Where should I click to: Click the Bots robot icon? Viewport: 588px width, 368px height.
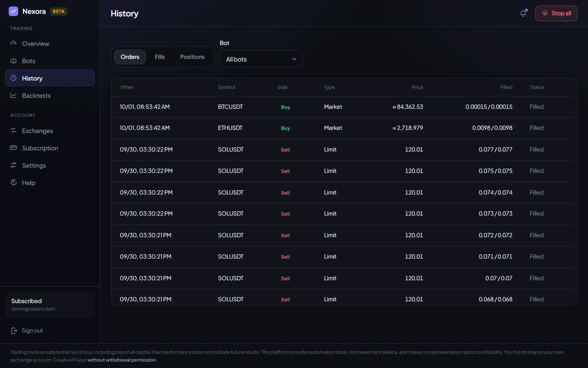click(x=14, y=61)
